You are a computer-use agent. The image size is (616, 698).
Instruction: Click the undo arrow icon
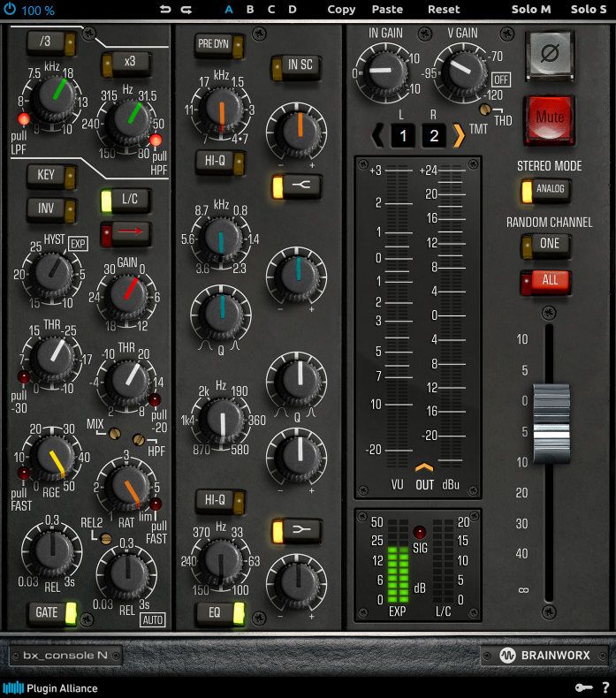pos(165,10)
